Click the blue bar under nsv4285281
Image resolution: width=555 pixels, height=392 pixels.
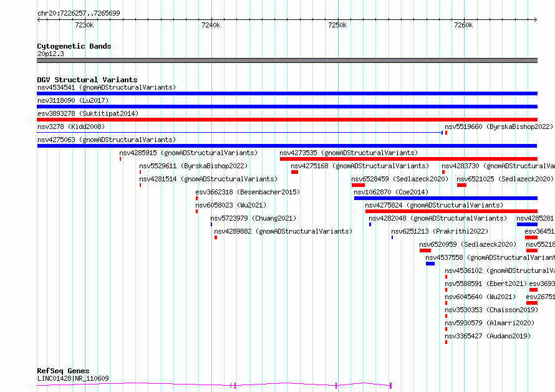527,224
